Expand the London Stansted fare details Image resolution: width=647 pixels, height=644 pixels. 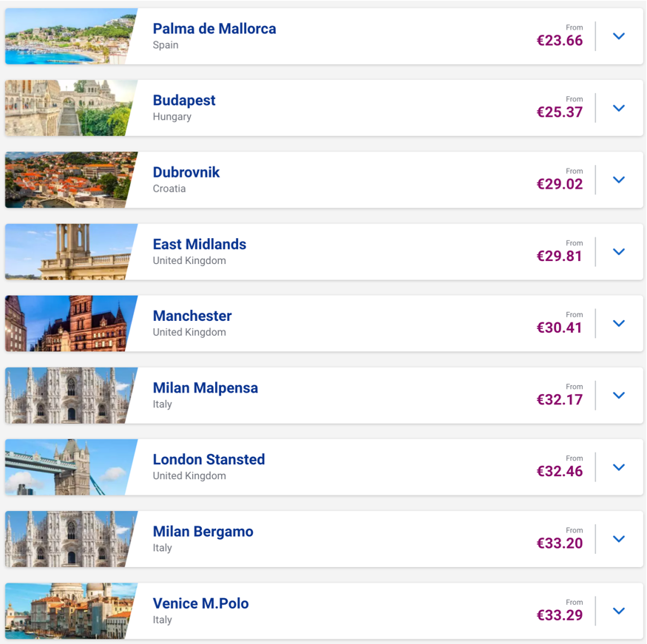[x=619, y=467]
